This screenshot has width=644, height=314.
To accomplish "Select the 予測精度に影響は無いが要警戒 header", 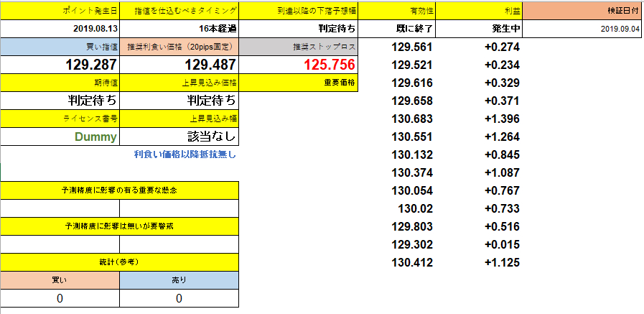I will (x=119, y=226).
